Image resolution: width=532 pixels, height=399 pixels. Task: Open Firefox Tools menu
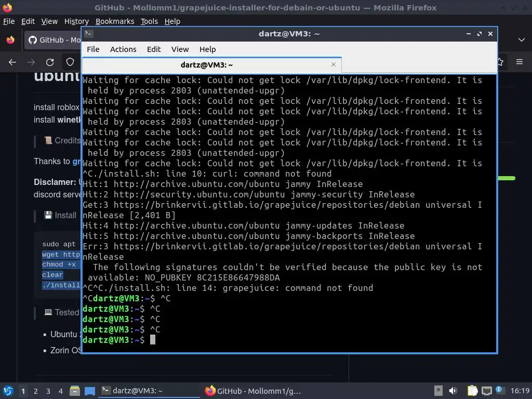click(149, 21)
